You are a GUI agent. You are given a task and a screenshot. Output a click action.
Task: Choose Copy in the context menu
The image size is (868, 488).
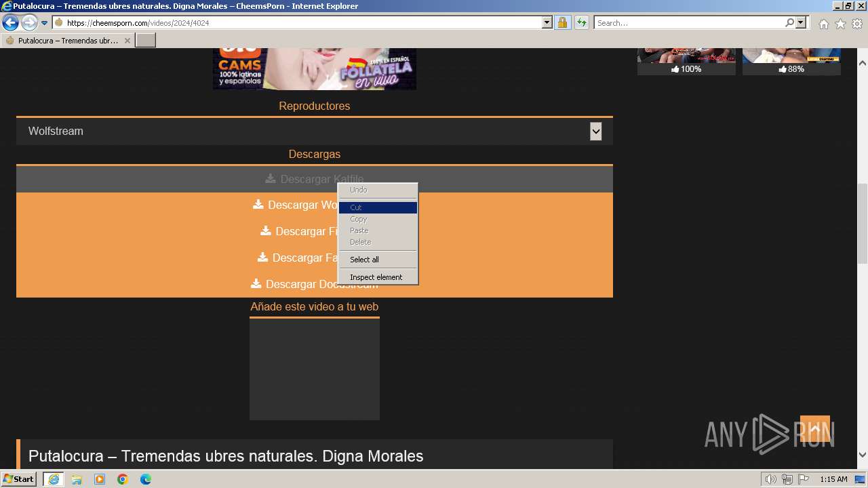(x=378, y=219)
